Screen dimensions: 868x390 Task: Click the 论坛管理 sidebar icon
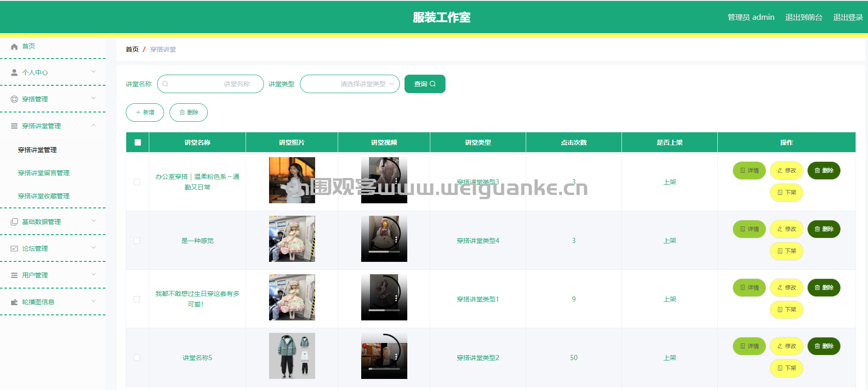(x=14, y=248)
